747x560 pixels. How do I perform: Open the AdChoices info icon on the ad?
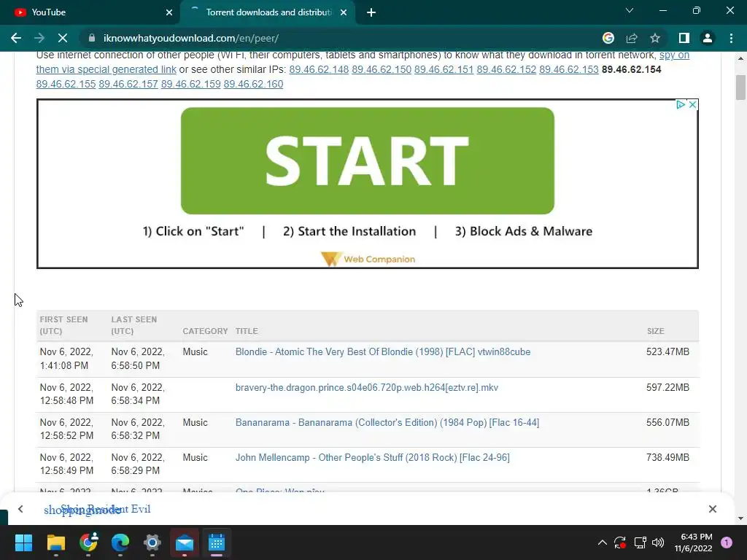click(x=681, y=104)
